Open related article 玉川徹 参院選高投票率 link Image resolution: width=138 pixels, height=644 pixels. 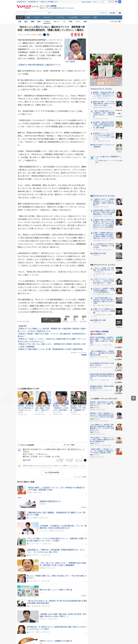50,349
